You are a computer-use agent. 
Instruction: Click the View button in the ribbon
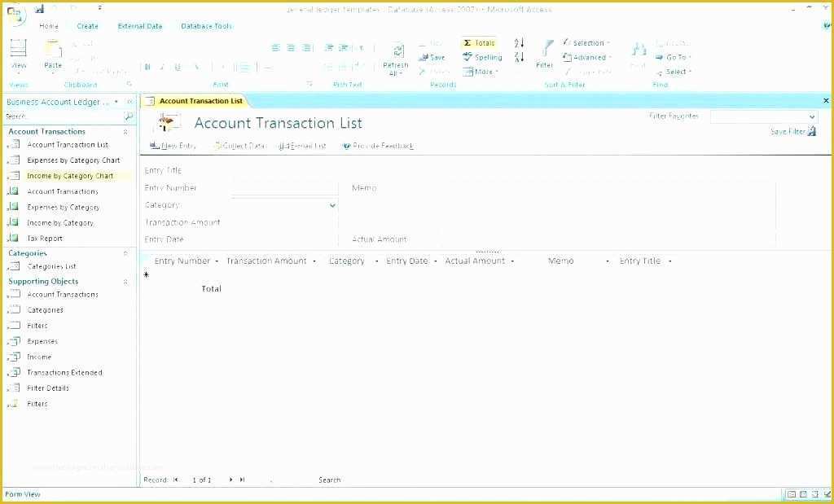click(x=19, y=55)
